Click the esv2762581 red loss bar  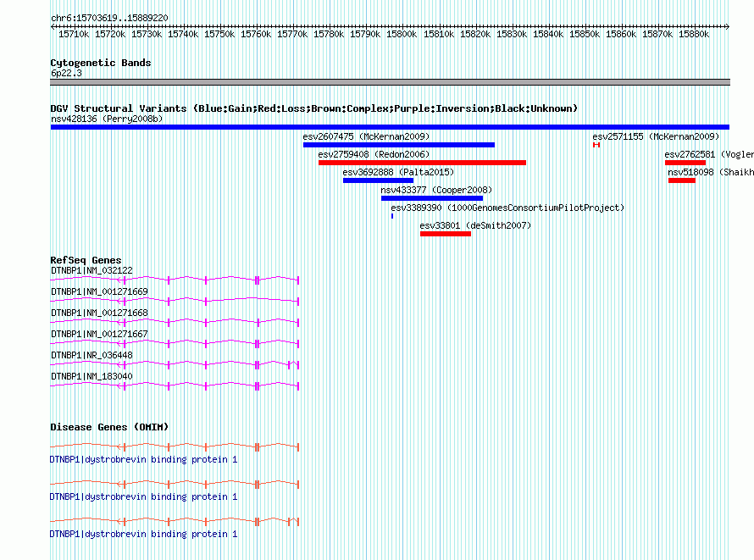click(685, 163)
